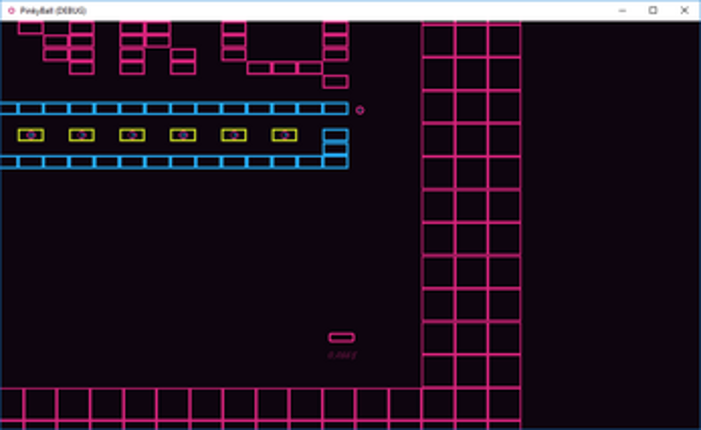The height and width of the screenshot is (430, 701).
Task: Click the pink paddle in the game
Action: (x=342, y=337)
